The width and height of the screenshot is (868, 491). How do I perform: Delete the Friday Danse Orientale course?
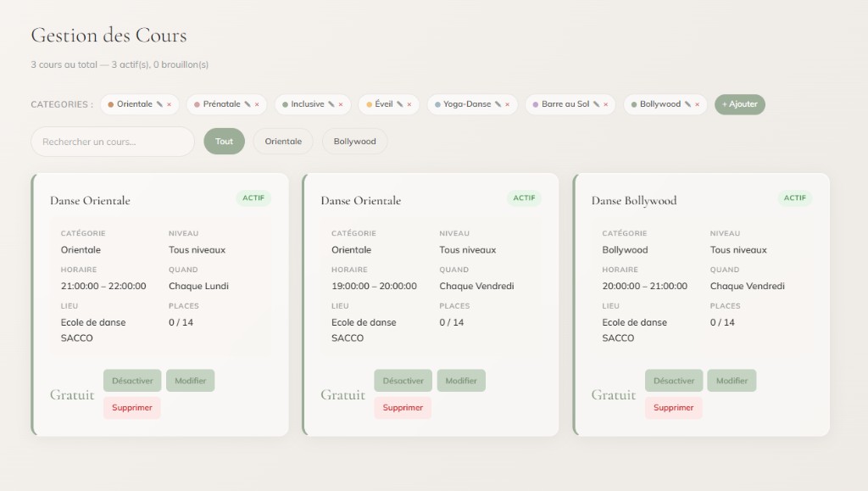pos(403,407)
